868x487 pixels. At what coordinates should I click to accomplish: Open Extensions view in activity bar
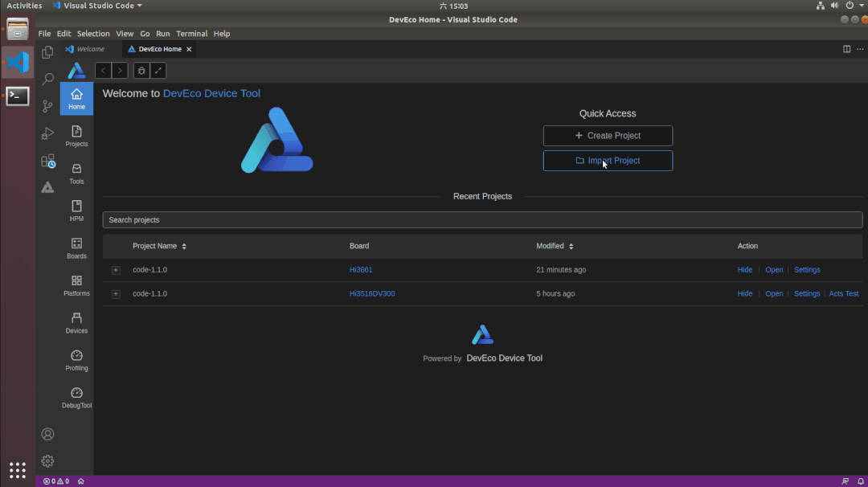tap(47, 161)
